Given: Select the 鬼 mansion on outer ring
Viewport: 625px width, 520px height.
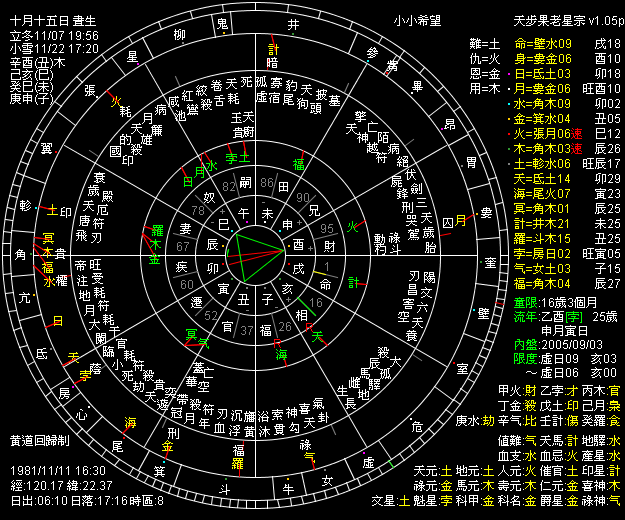Looking at the screenshot, I should click(x=222, y=22).
